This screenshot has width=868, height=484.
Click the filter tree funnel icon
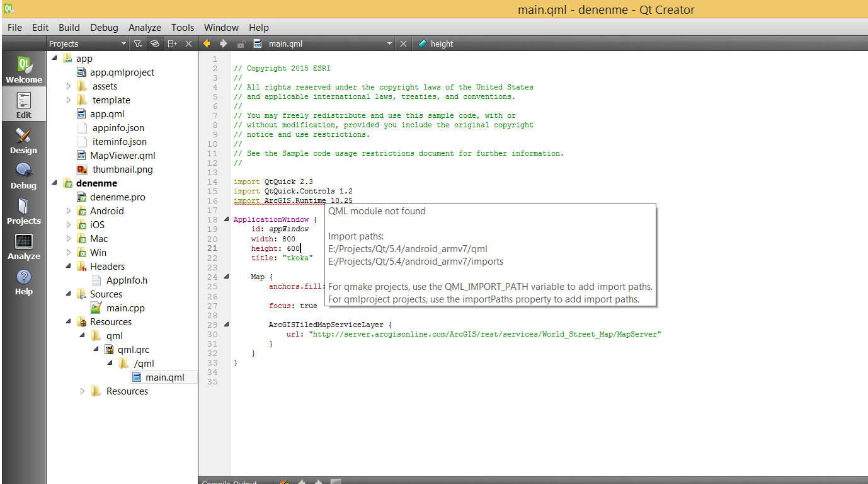pos(138,43)
